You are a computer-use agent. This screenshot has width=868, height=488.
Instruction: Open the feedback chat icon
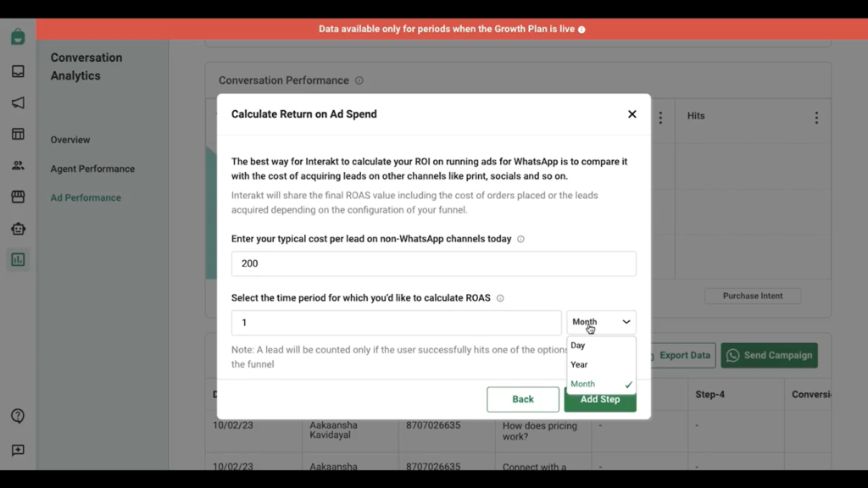pos(18,451)
